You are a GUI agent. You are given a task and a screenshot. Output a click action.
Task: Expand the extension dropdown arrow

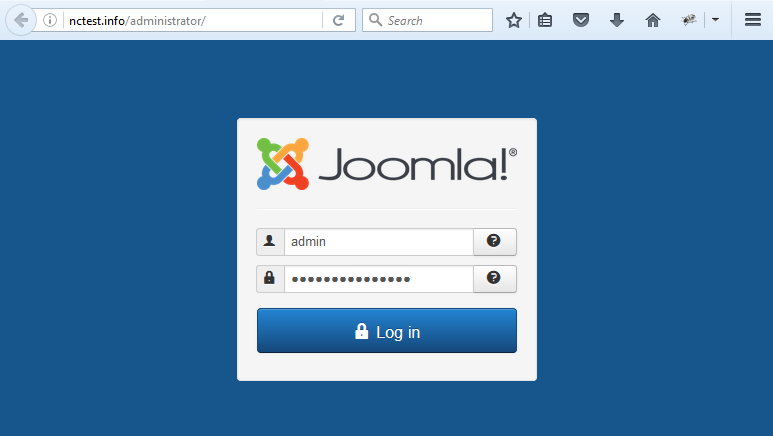click(x=715, y=20)
